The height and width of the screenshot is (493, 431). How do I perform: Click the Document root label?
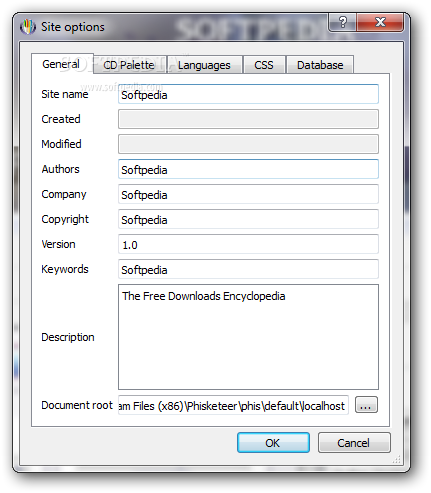click(77, 405)
